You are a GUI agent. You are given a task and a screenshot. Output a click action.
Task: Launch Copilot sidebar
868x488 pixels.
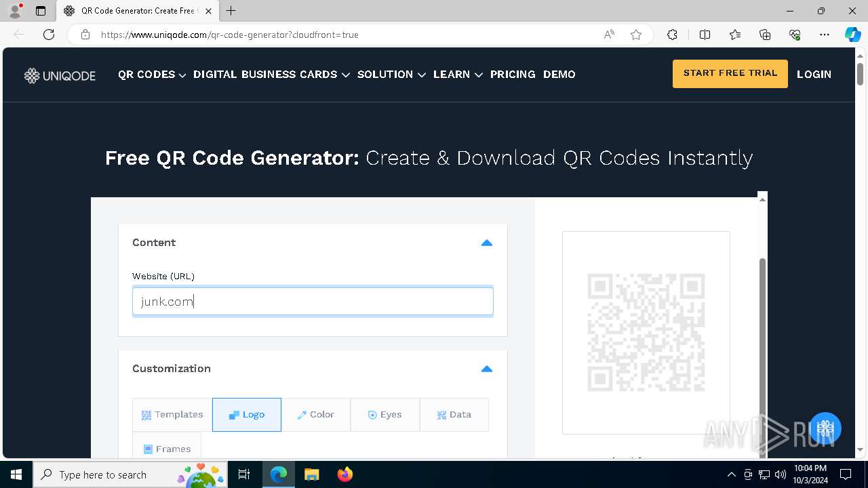pos(853,35)
